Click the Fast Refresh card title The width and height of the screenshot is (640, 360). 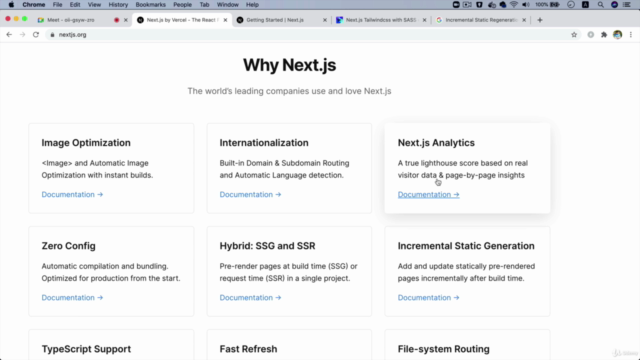248,349
